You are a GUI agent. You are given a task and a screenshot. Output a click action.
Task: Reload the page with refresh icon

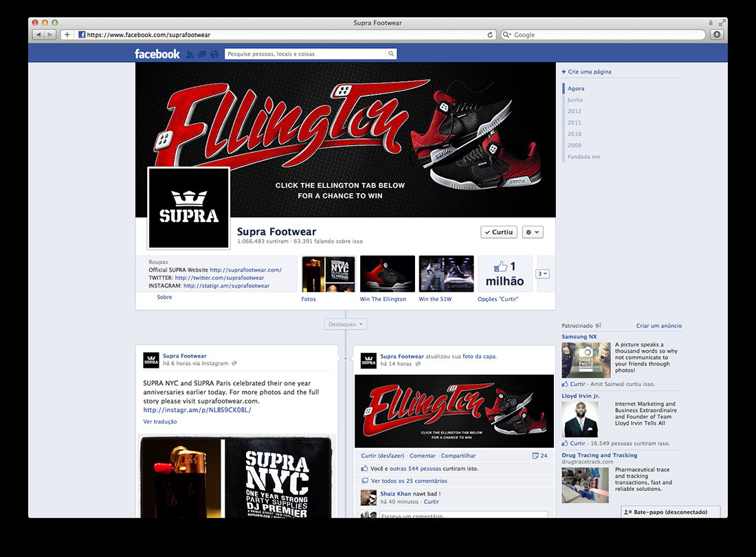click(x=490, y=34)
